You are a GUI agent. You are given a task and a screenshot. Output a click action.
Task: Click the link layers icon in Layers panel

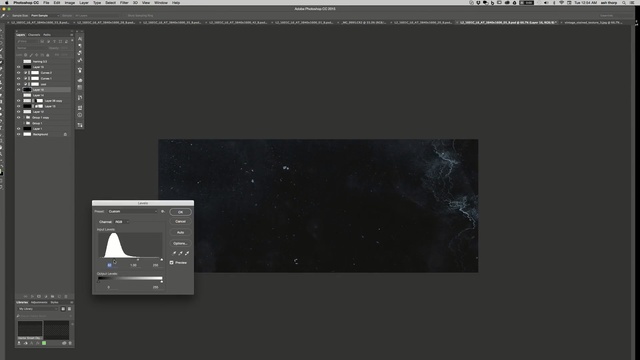click(x=25, y=296)
